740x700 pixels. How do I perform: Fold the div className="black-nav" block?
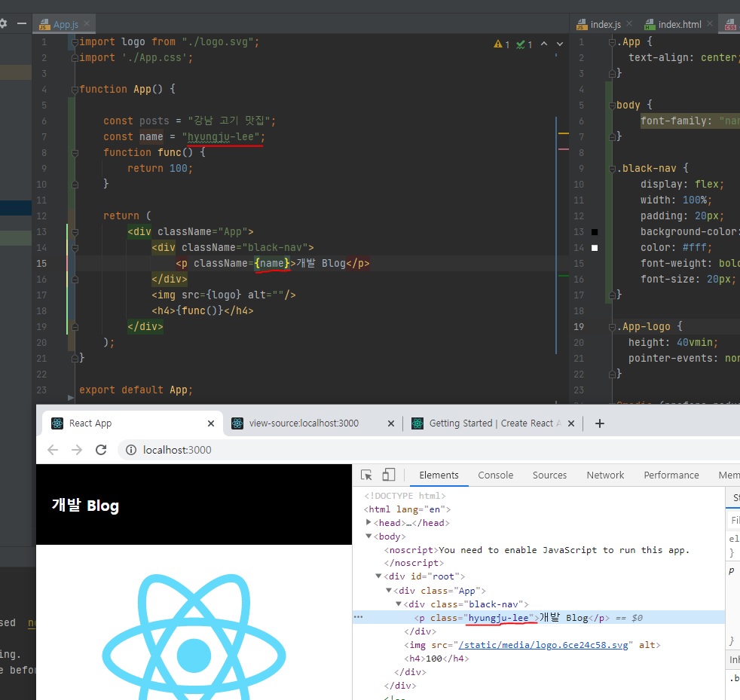tap(75, 248)
